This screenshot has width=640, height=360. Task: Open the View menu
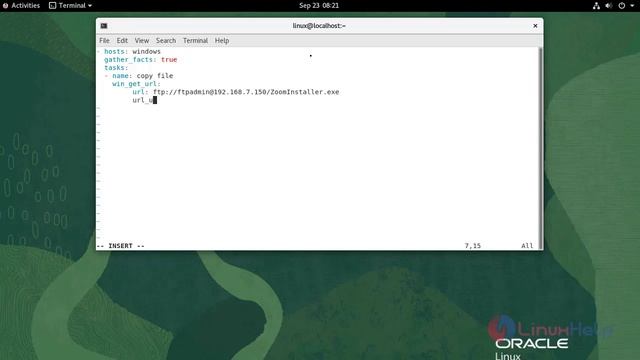click(142, 40)
